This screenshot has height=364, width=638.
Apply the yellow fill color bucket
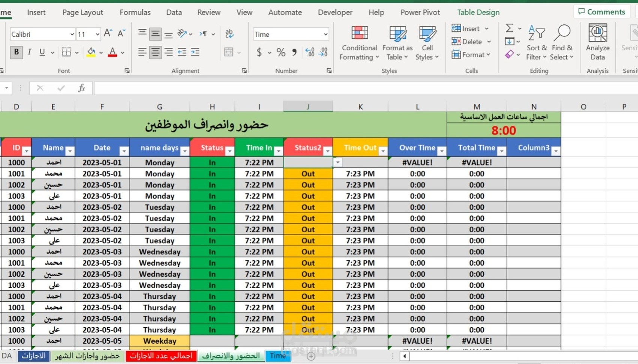91,52
